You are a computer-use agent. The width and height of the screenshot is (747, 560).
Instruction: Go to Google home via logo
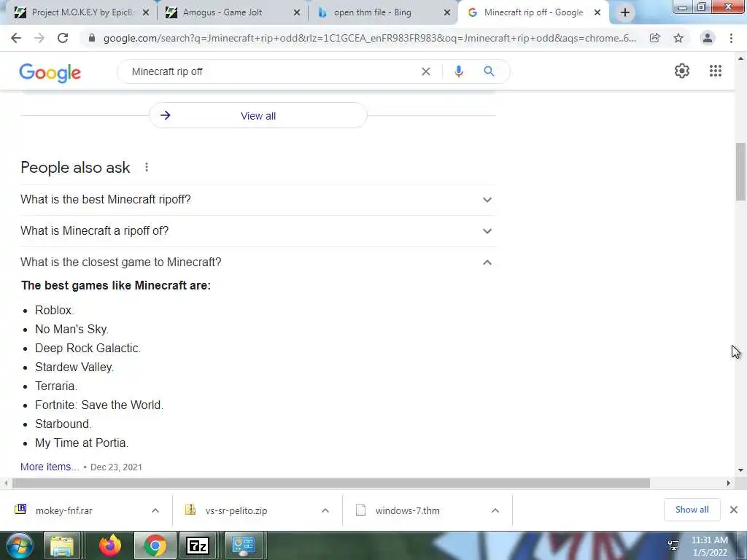click(x=50, y=72)
